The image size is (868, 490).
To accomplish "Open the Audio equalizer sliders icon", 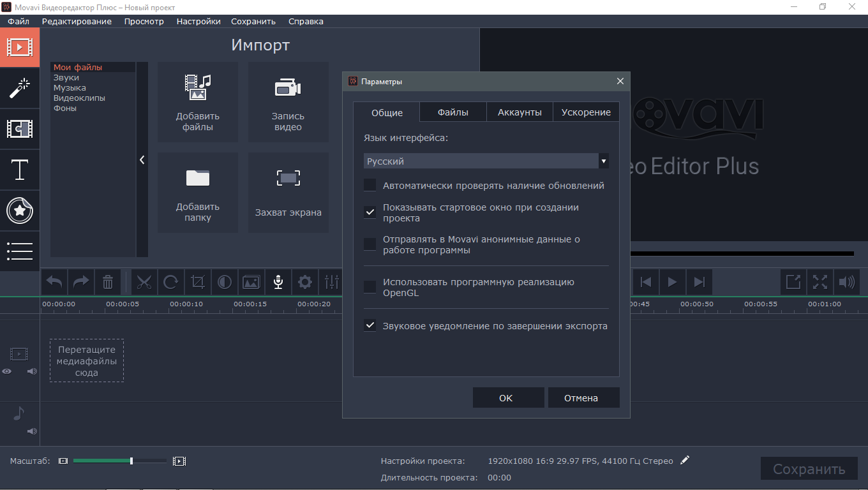I will [x=331, y=282].
